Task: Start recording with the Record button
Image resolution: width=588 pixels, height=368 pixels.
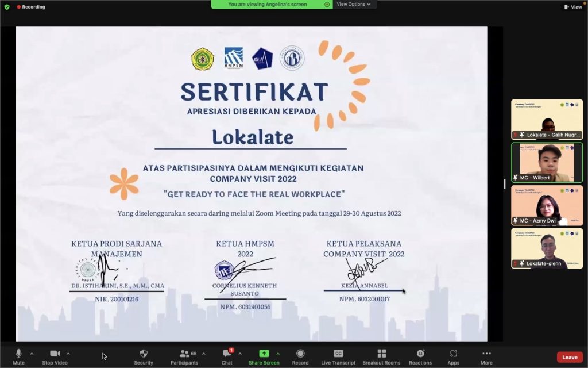Action: [300, 354]
